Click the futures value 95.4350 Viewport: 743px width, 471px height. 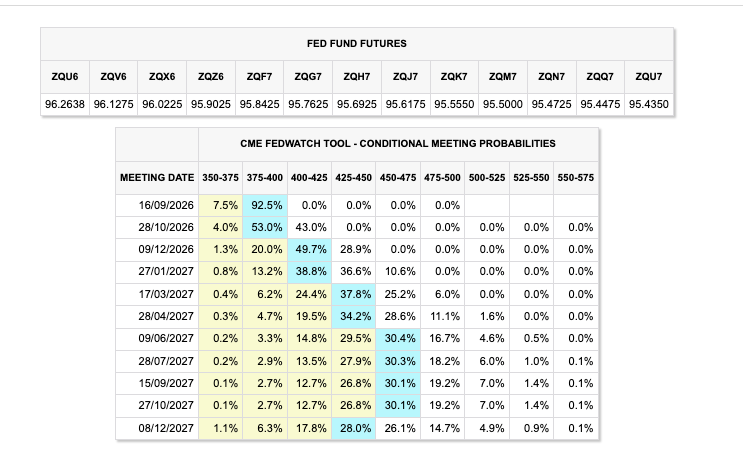(649, 104)
